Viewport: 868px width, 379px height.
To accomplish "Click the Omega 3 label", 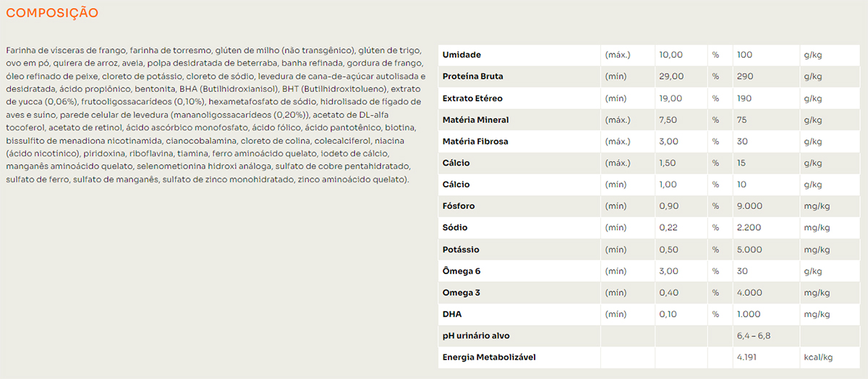I will pos(461,293).
